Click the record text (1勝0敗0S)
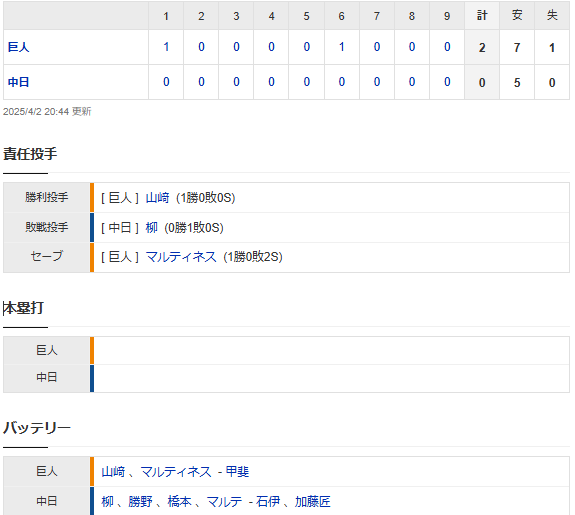Viewport: 575px width, 515px height. click(x=205, y=198)
